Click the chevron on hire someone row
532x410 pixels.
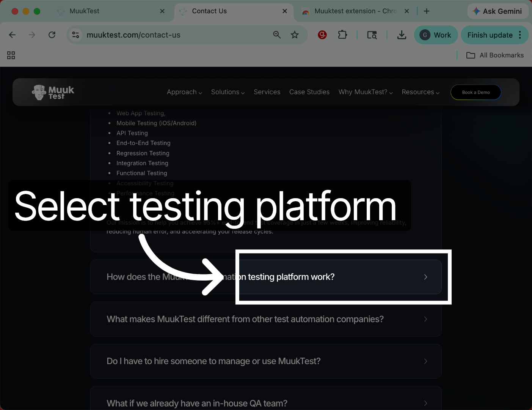[425, 361]
